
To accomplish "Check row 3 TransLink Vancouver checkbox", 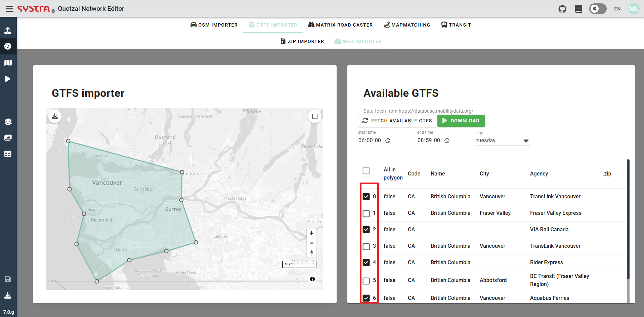I will click(x=366, y=246).
